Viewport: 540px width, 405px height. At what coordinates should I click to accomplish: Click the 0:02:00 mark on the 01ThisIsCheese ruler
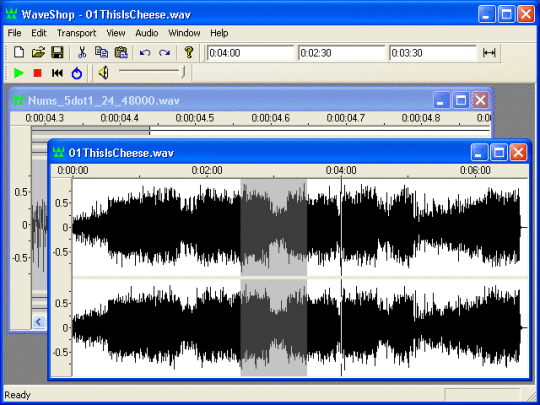(x=207, y=170)
